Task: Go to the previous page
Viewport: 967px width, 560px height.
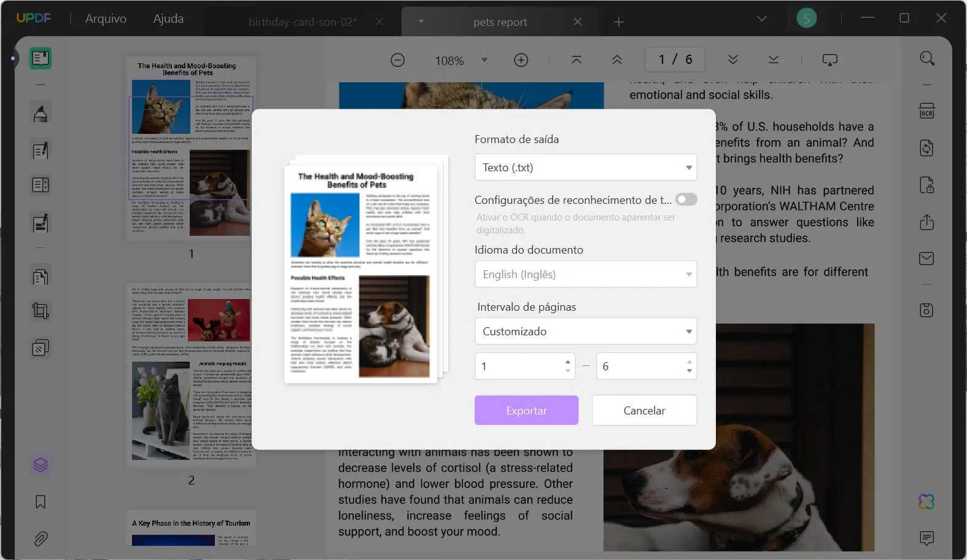Action: pos(617,60)
